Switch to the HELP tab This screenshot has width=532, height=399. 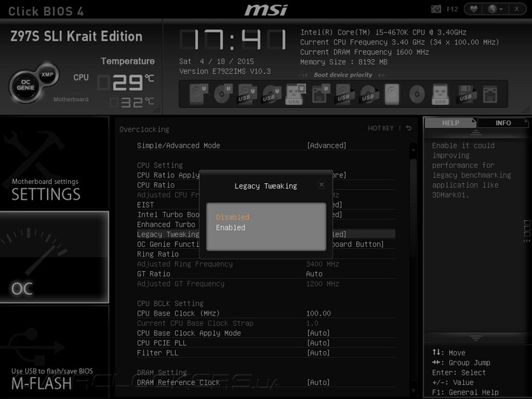point(451,123)
